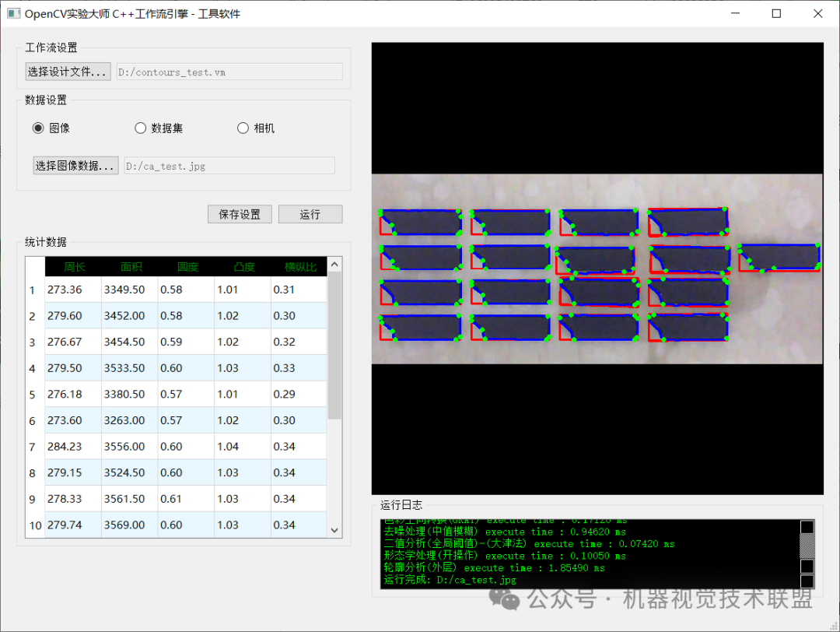Select the 图像 radio button
The height and width of the screenshot is (632, 840).
point(38,128)
